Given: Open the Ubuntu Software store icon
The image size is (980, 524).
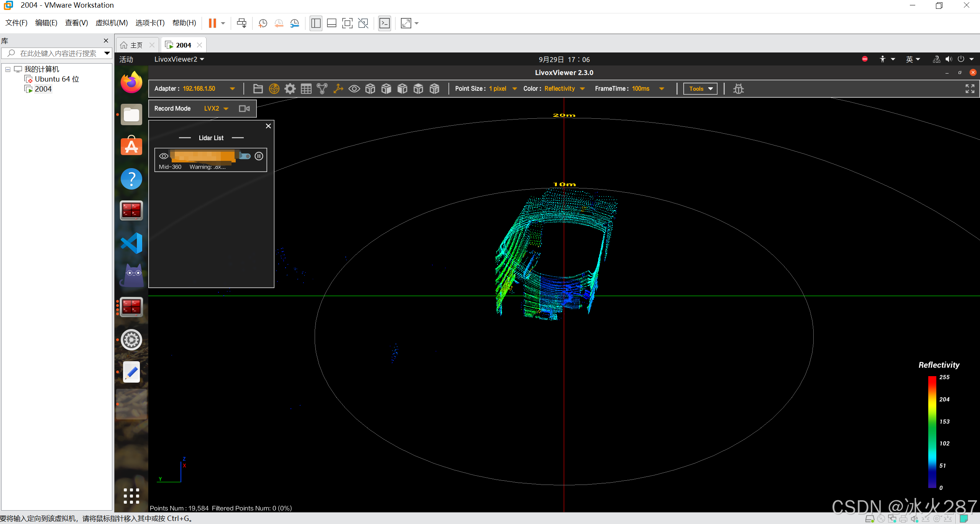Looking at the screenshot, I should (131, 146).
